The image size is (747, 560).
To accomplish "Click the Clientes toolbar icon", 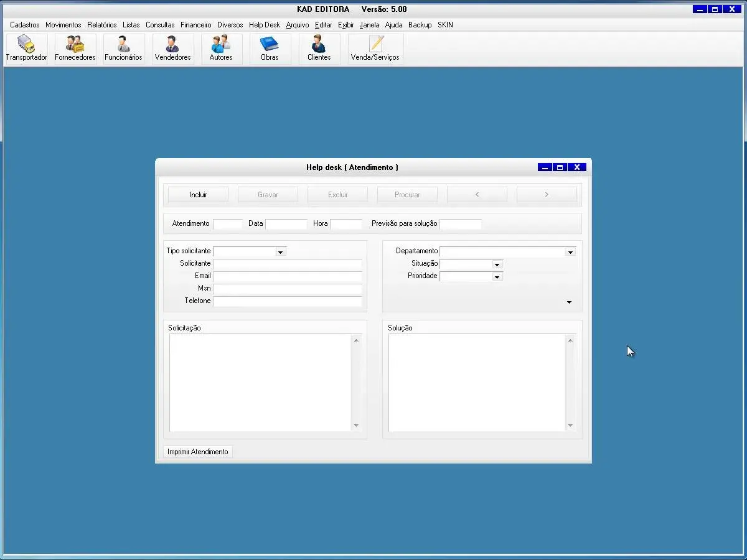I will 319,49.
